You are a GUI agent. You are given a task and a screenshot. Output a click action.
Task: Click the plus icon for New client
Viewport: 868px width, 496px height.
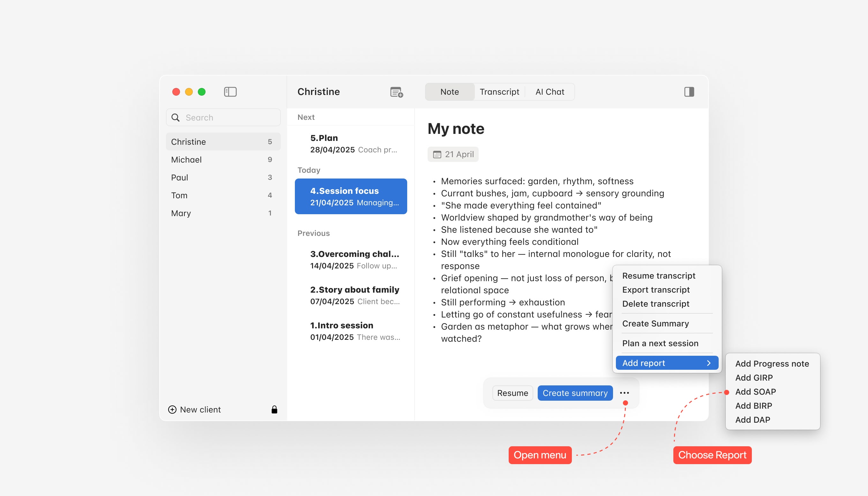172,410
